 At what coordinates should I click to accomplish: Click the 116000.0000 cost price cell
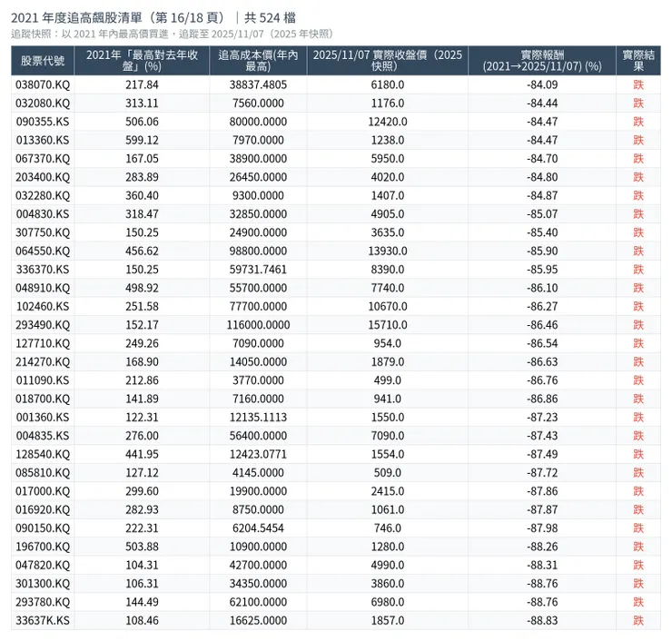point(258,325)
